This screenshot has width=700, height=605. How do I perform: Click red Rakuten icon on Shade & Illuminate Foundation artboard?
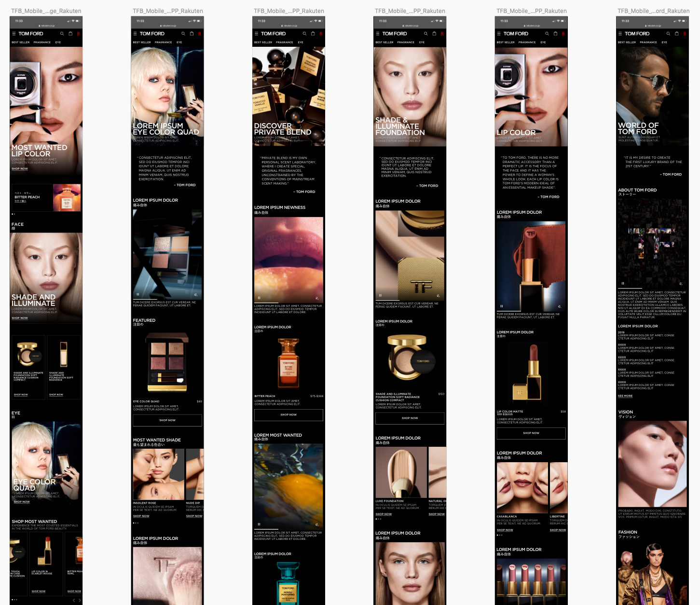[442, 34]
